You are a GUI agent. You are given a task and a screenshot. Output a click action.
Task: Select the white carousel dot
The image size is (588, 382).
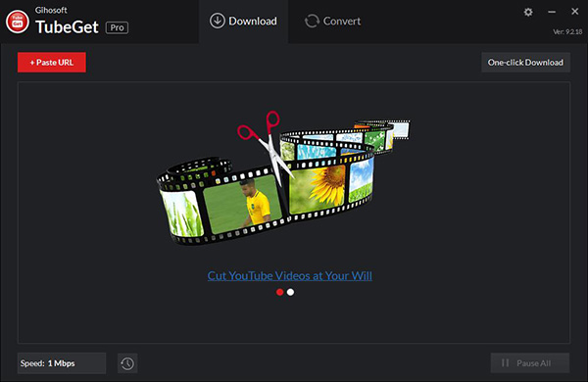click(290, 292)
